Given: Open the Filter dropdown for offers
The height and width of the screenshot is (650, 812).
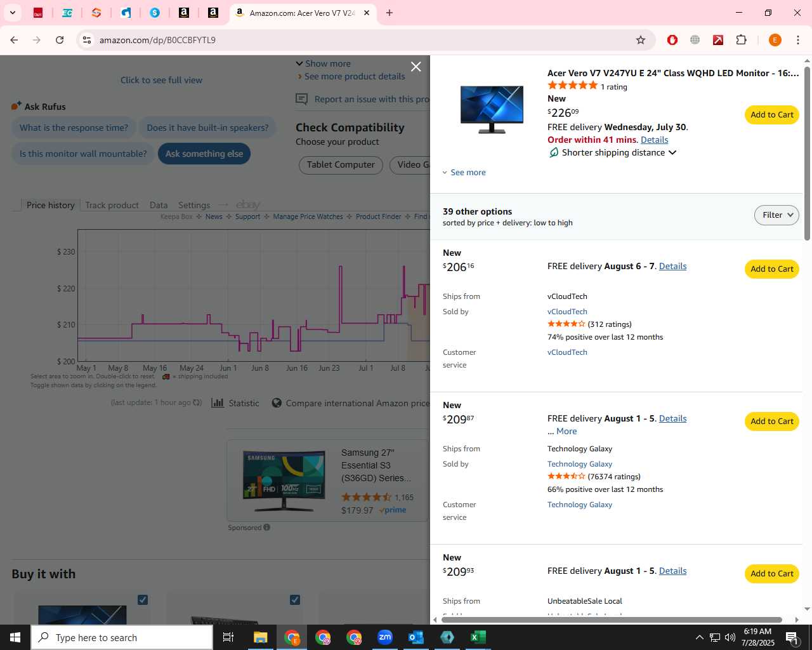Looking at the screenshot, I should click(776, 215).
